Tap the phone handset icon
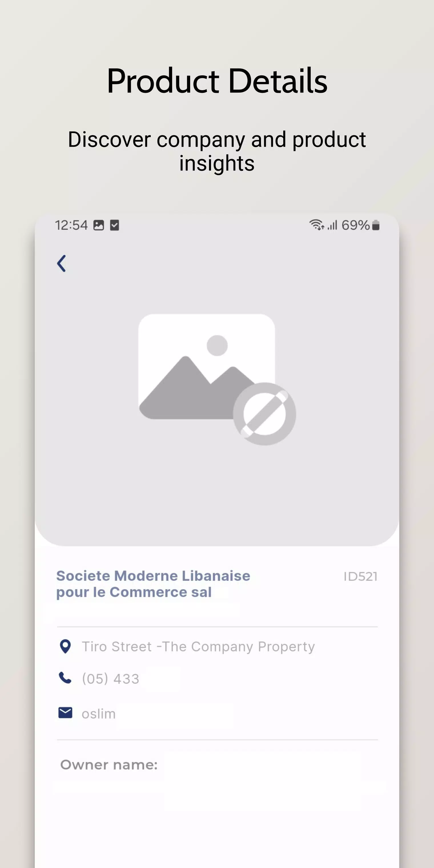 tap(65, 678)
